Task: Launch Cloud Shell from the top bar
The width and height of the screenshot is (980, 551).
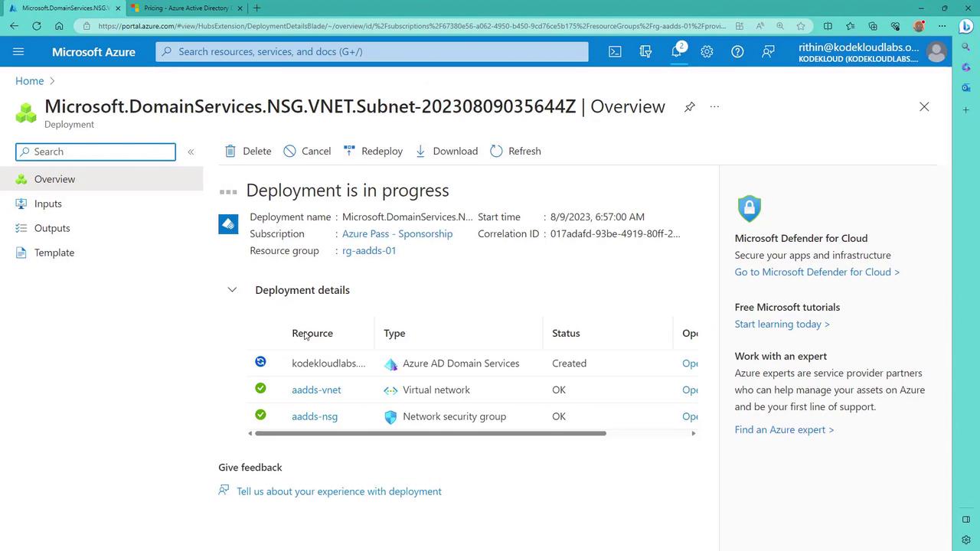Action: pos(615,51)
